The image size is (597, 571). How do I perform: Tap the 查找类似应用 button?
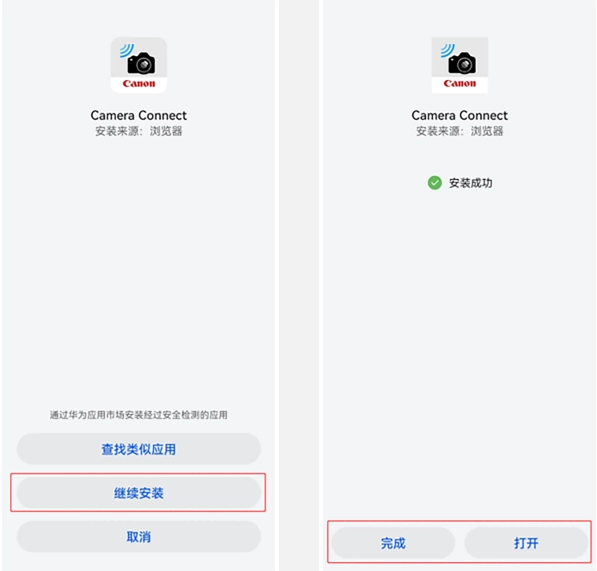tap(139, 449)
